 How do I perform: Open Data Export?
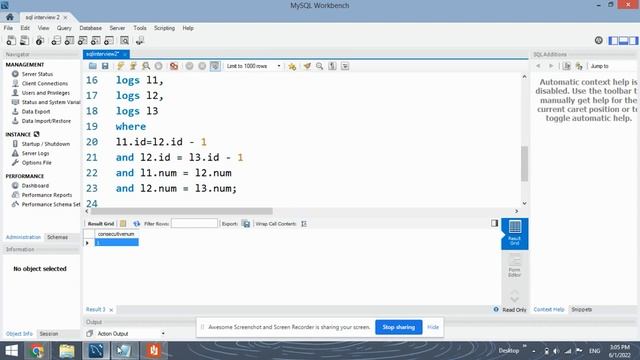[36, 111]
